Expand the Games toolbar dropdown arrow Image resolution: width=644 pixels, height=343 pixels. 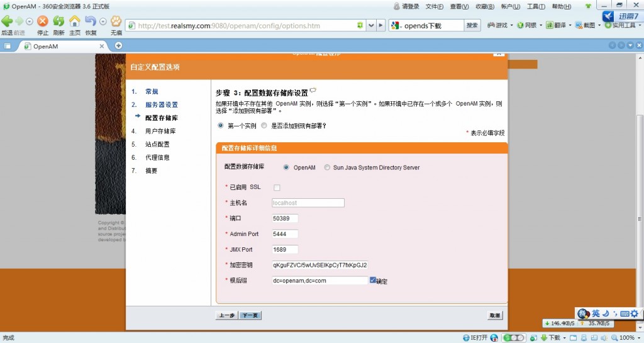tap(512, 25)
